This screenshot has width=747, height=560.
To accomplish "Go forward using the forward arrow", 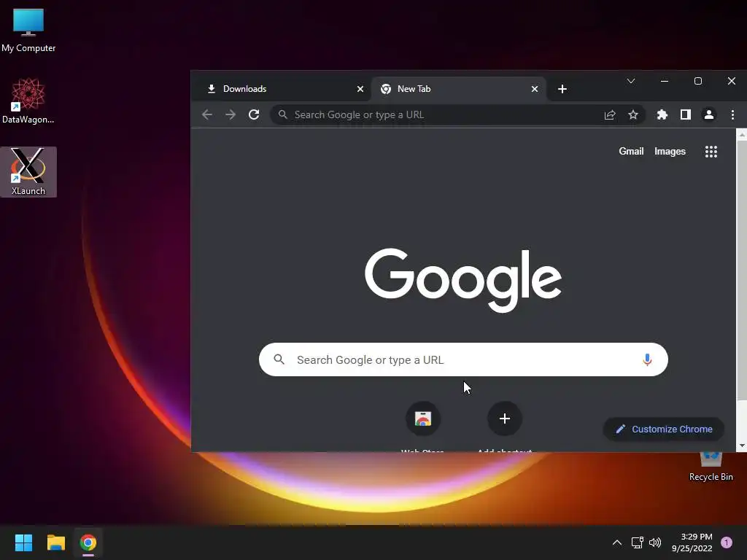I will [x=231, y=114].
